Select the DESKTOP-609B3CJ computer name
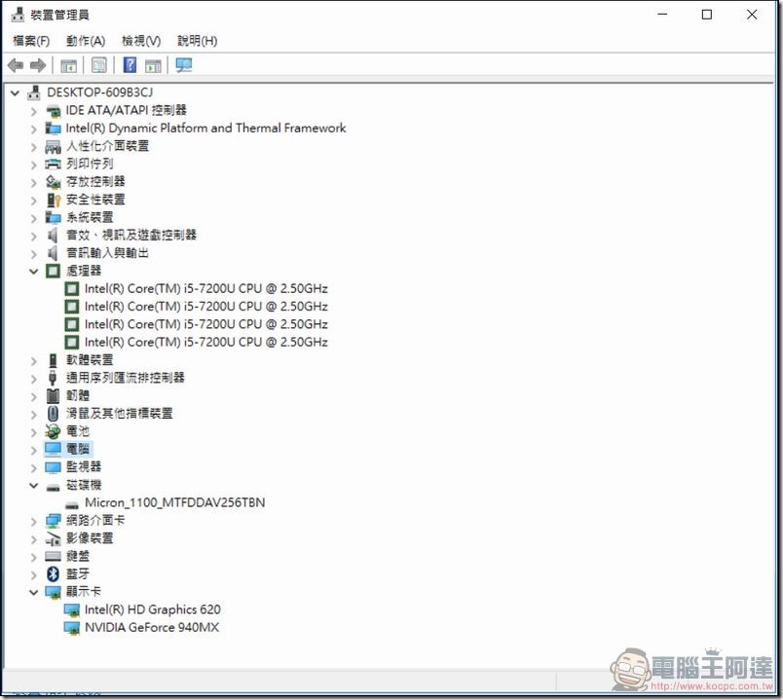This screenshot has width=783, height=700. (100, 92)
